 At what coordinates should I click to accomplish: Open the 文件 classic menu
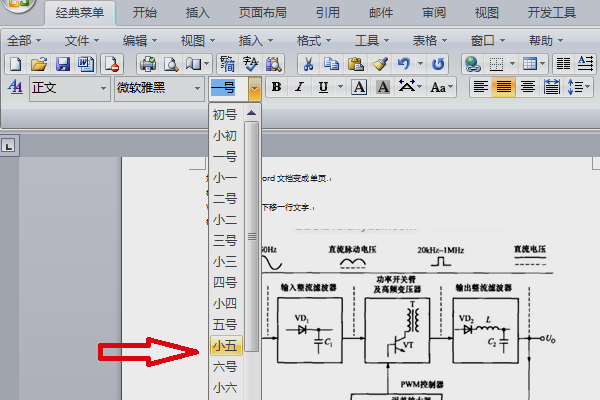click(x=82, y=41)
